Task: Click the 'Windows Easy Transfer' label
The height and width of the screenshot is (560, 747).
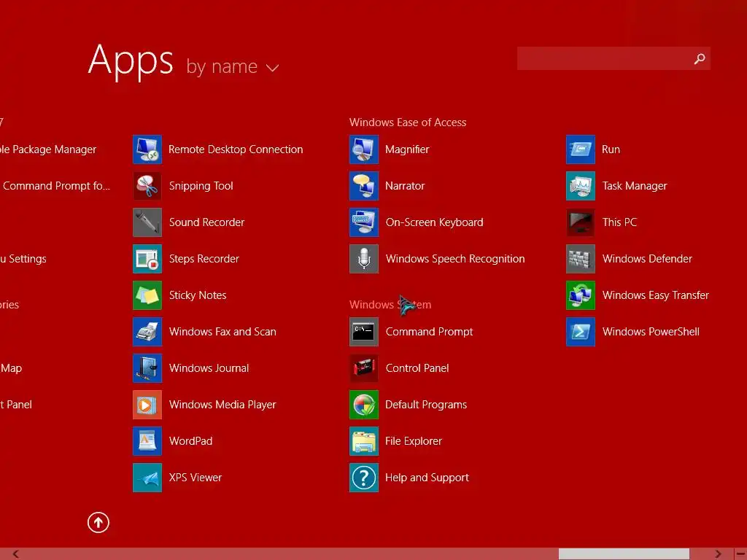Action: [x=656, y=295]
